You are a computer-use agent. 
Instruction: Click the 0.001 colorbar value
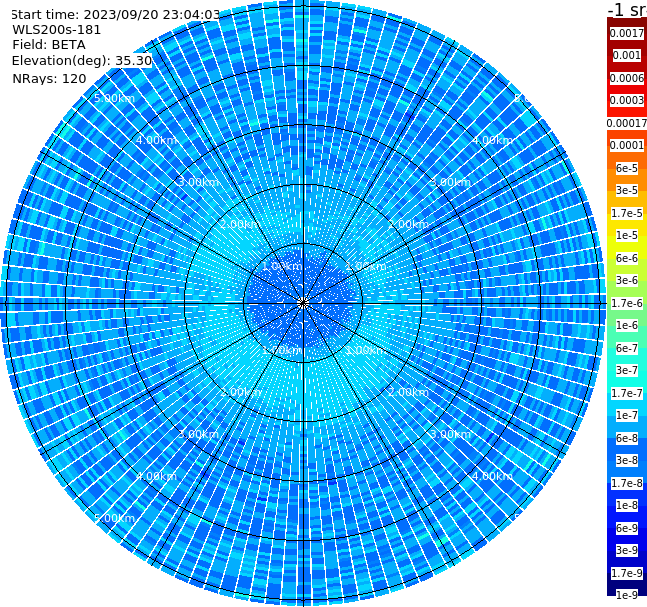pyautogui.click(x=627, y=56)
